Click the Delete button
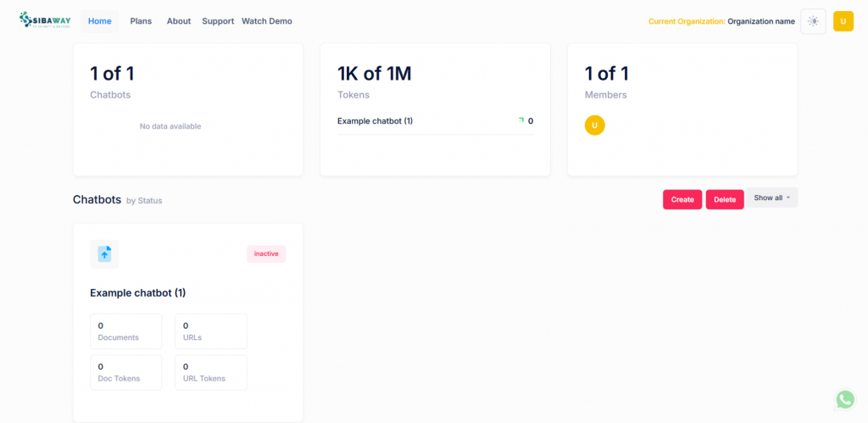868x423 pixels. tap(725, 199)
